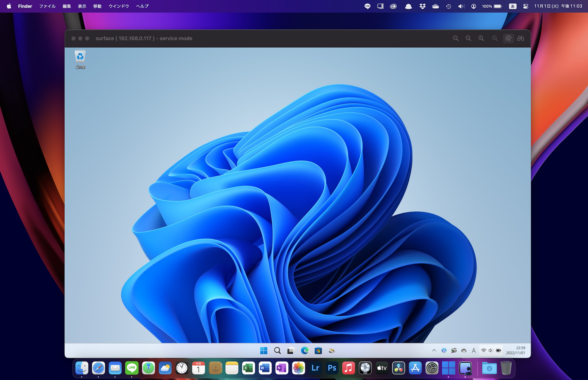Open the Time Machine menu bar item

tap(449, 6)
